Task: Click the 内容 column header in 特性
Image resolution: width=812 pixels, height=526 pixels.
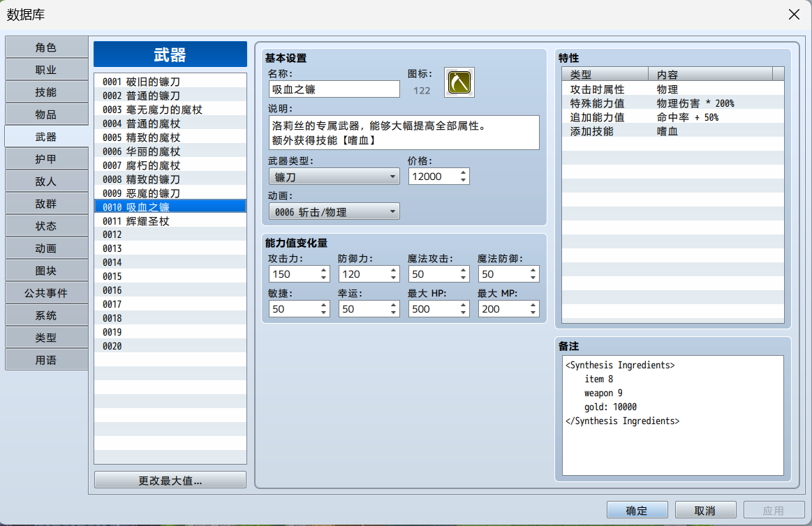Action: coord(710,75)
